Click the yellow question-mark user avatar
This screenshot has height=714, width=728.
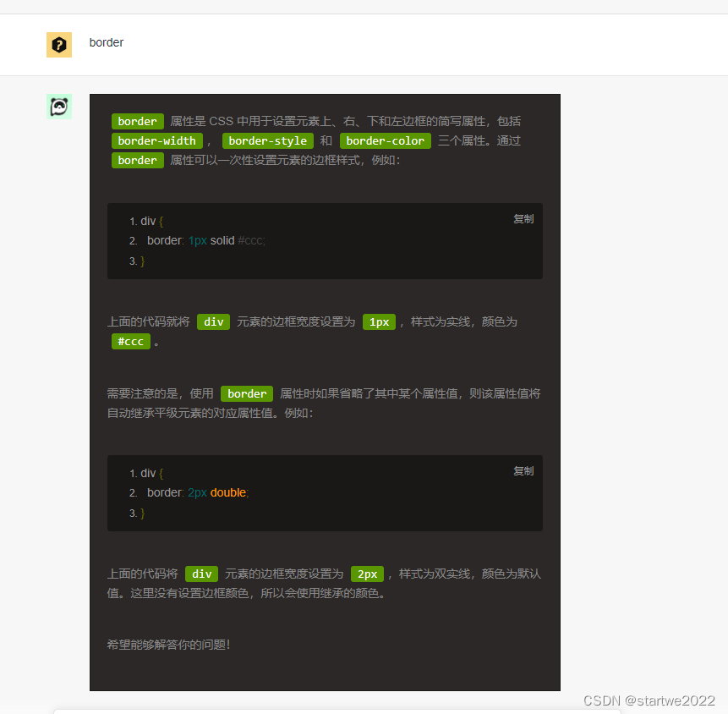click(59, 45)
